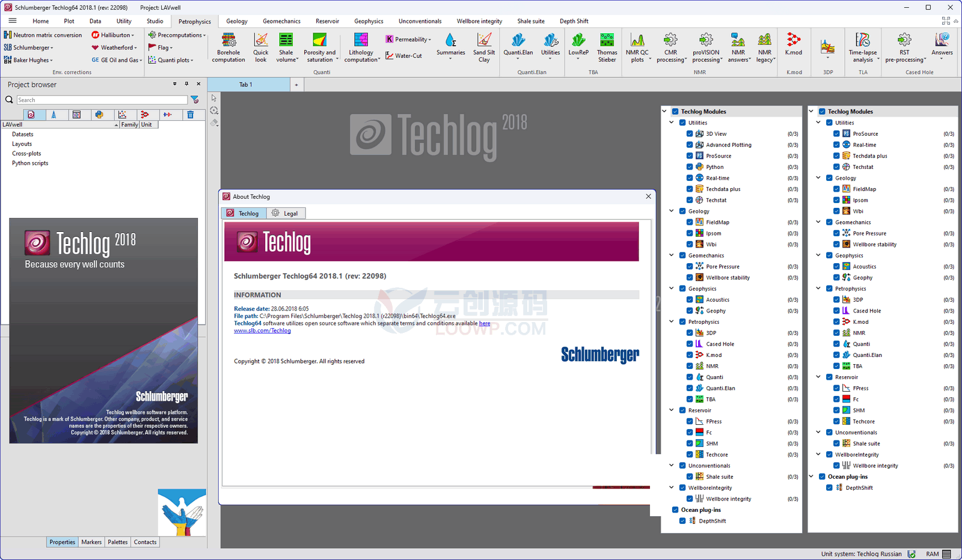The image size is (962, 560).
Task: Toggle Quanti.Elan checkbox in left module tree
Action: pyautogui.click(x=690, y=388)
